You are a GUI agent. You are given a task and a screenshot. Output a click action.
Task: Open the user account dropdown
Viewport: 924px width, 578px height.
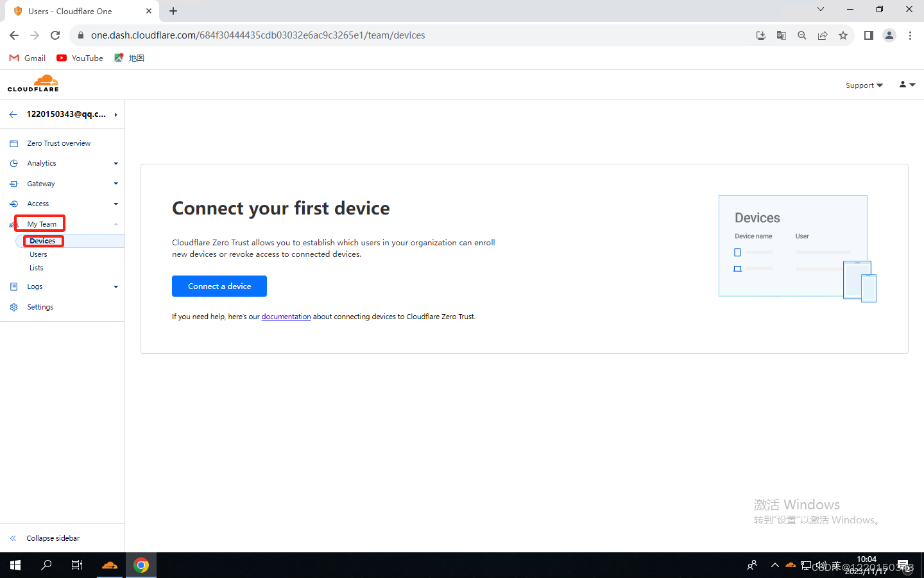click(907, 85)
